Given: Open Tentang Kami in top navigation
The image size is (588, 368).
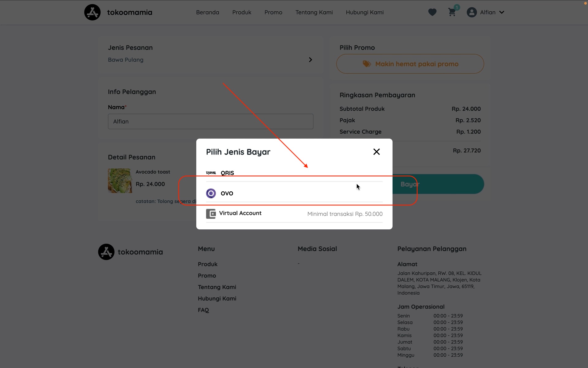Looking at the screenshot, I should click(314, 12).
